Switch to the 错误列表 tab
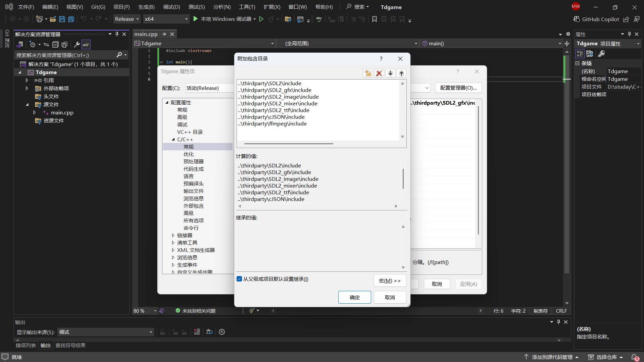644x362 pixels. [26, 346]
